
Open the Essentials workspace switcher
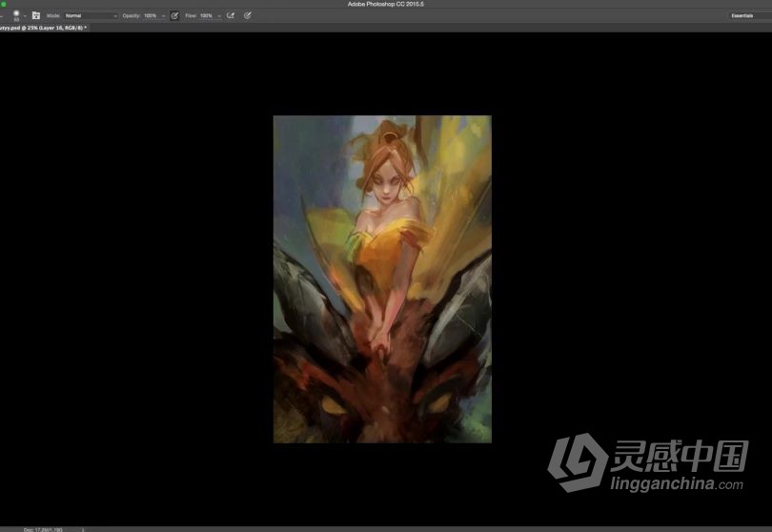point(742,16)
